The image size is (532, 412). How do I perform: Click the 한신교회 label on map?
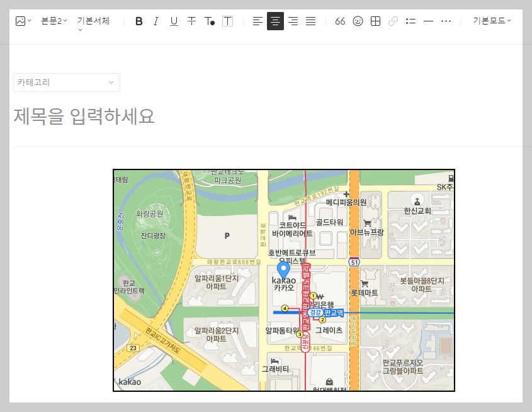pyautogui.click(x=417, y=211)
